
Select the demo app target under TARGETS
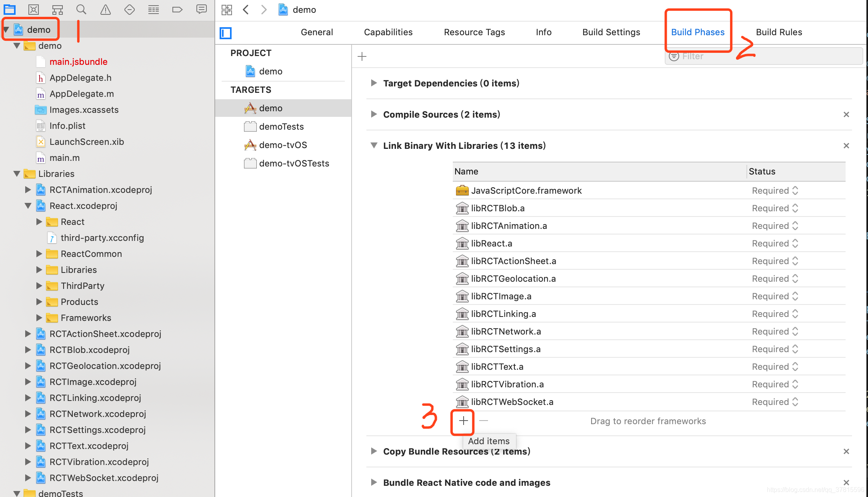(x=283, y=108)
